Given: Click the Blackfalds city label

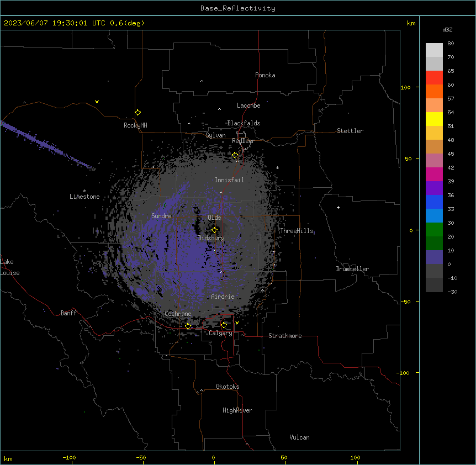Looking at the screenshot, I should click(x=244, y=123).
